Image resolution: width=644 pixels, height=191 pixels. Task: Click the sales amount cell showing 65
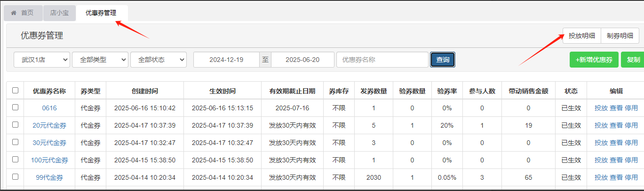tap(528, 177)
